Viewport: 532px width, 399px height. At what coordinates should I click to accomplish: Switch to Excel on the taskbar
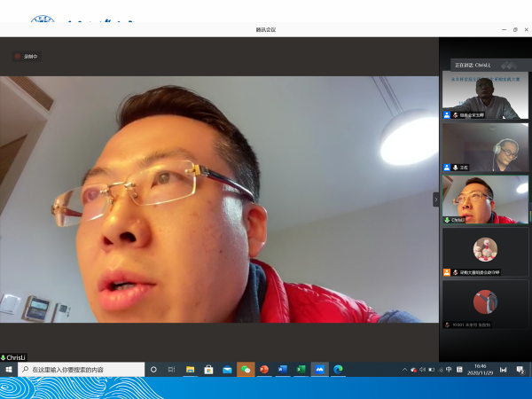click(301, 369)
